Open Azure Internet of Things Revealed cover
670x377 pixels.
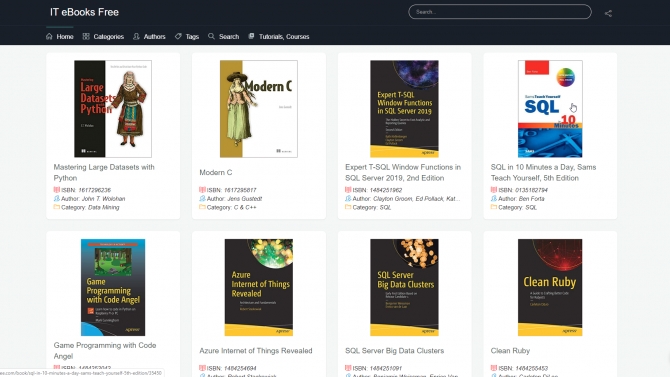point(259,287)
